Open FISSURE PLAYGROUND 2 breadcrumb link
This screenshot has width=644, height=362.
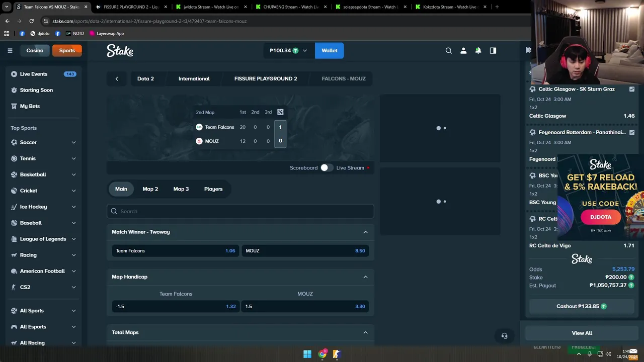266,78
